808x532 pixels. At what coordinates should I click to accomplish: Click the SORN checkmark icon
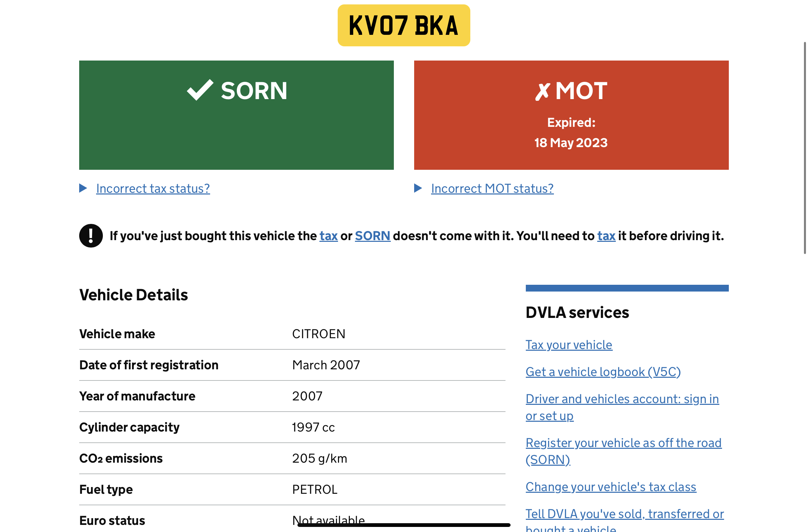200,90
